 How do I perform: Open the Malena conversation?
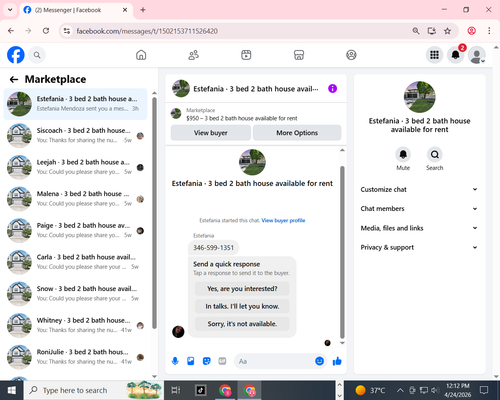tap(75, 199)
